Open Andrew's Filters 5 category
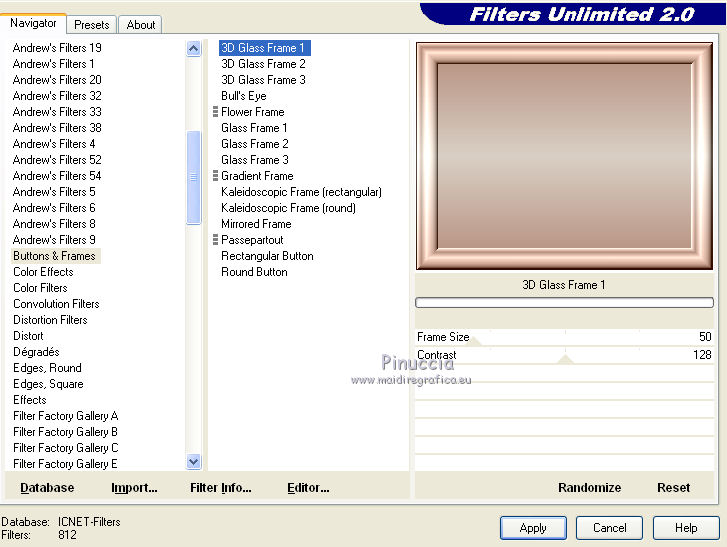727x547 pixels. point(54,192)
